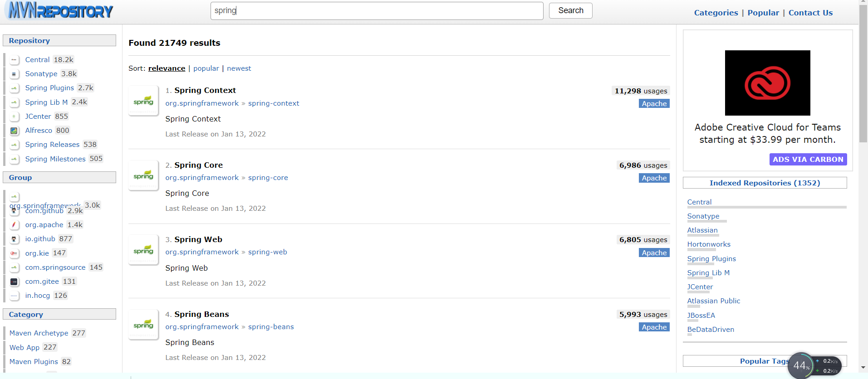Click the org.kie group icon
This screenshot has height=379, width=868.
coord(15,253)
